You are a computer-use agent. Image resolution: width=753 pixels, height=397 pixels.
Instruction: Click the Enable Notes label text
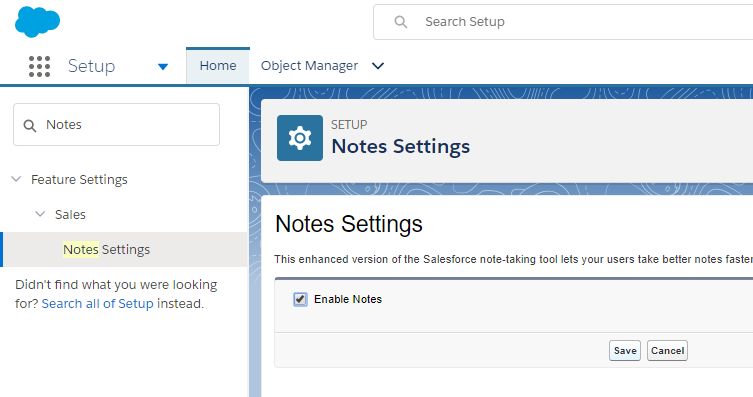[348, 299]
